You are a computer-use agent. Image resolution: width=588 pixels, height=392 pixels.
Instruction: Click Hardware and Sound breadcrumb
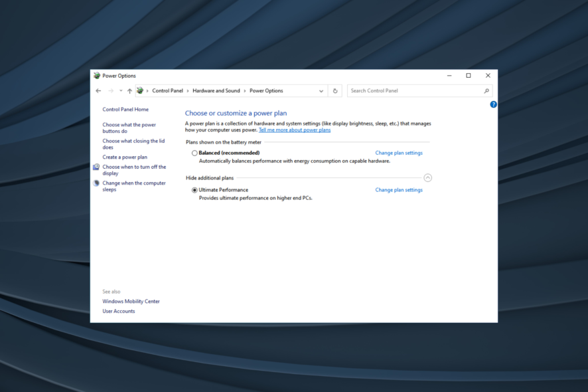[216, 91]
